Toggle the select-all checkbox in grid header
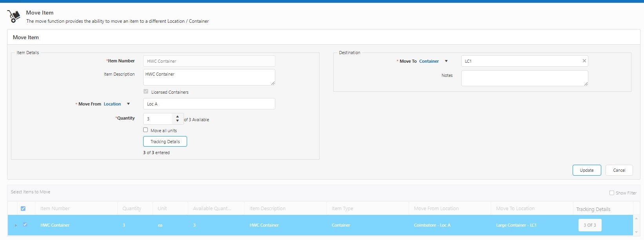644x240 pixels. coord(23,209)
